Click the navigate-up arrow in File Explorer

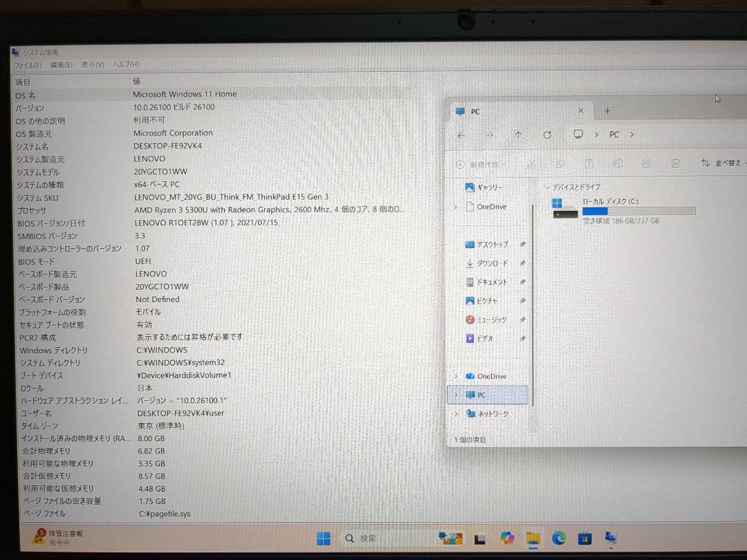point(517,135)
